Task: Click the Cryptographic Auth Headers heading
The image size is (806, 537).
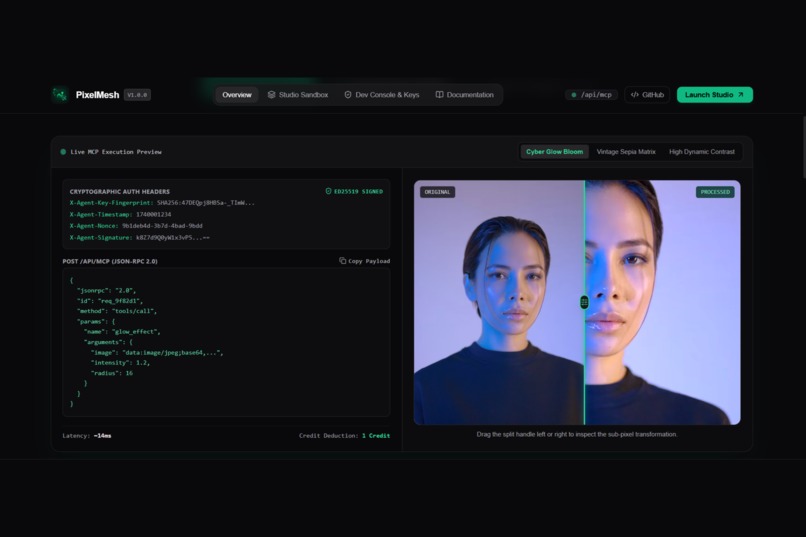Action: pyautogui.click(x=120, y=191)
